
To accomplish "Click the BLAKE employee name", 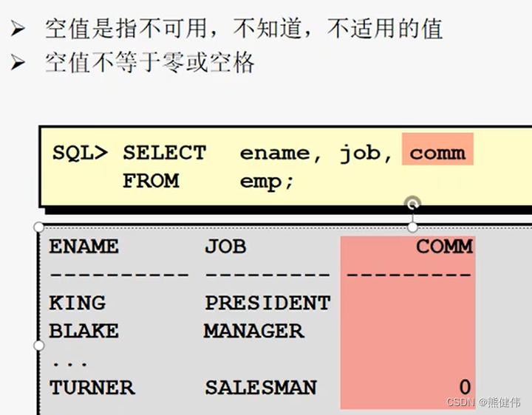I will (x=83, y=332).
